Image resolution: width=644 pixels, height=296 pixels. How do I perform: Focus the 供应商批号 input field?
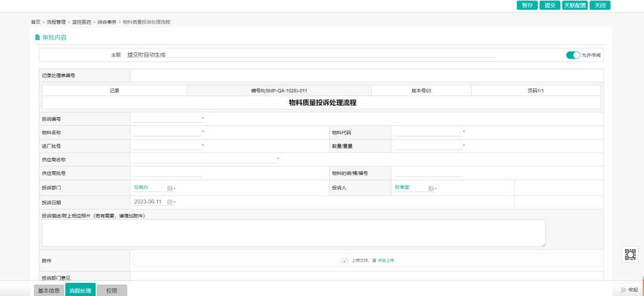[168, 173]
